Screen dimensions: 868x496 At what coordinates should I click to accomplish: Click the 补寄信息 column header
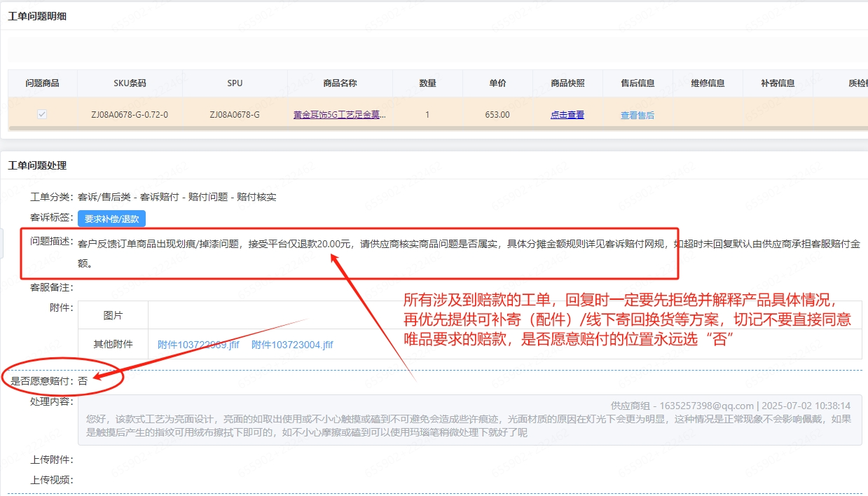click(x=778, y=83)
